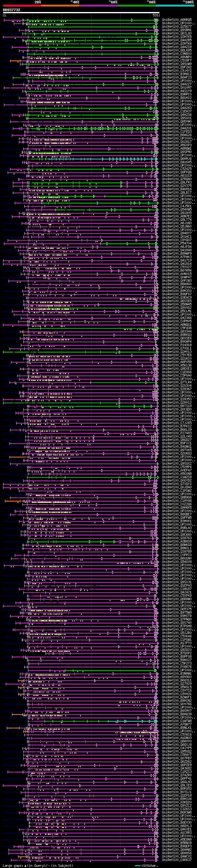Select subject label UniRef100_Q9LT74

click(x=177, y=220)
